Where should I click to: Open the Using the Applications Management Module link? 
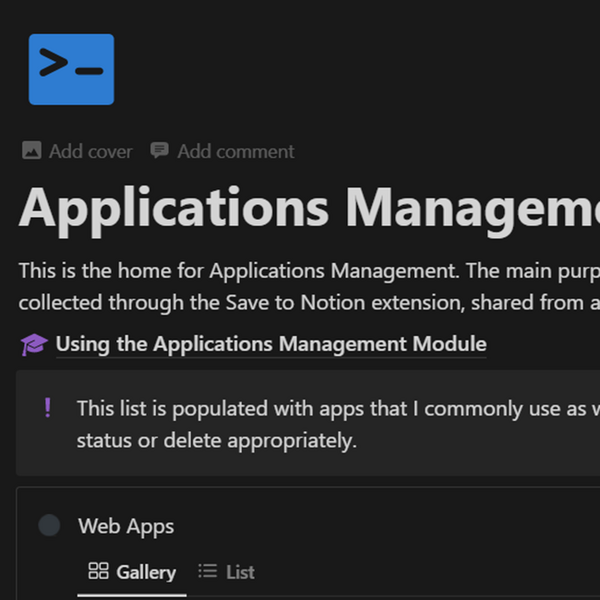point(271,345)
